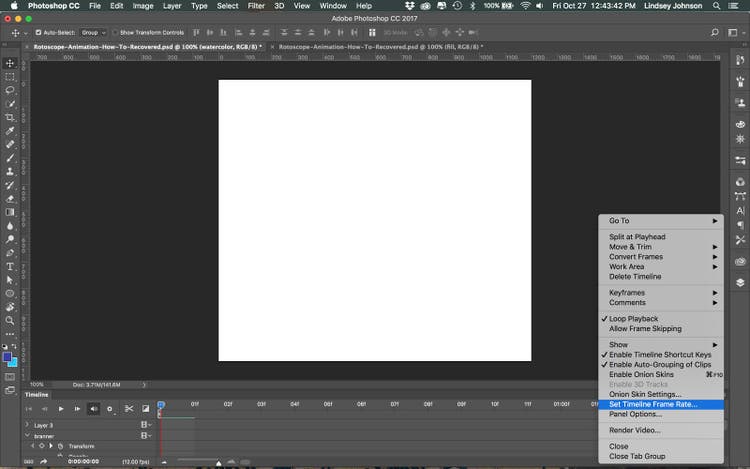Open timeline playback settings gear icon
Image resolution: width=750 pixels, height=469 pixels.
(x=110, y=409)
